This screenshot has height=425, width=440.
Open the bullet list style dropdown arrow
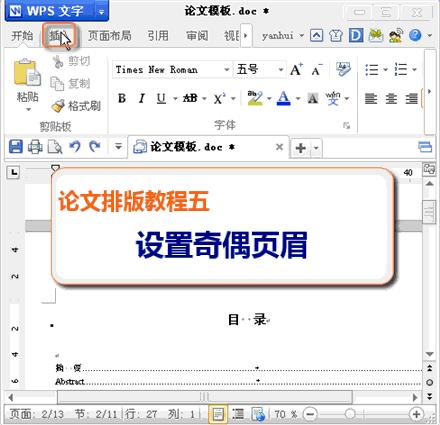[385, 70]
